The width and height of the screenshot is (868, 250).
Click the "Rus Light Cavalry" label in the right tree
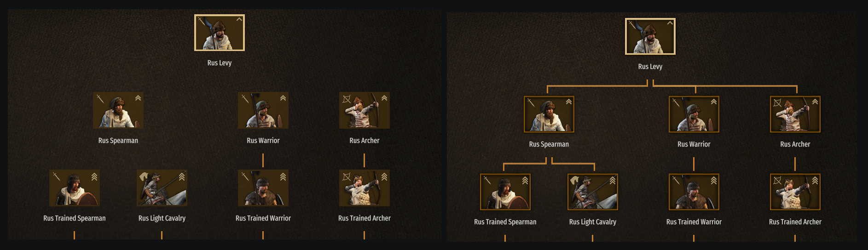(x=592, y=222)
